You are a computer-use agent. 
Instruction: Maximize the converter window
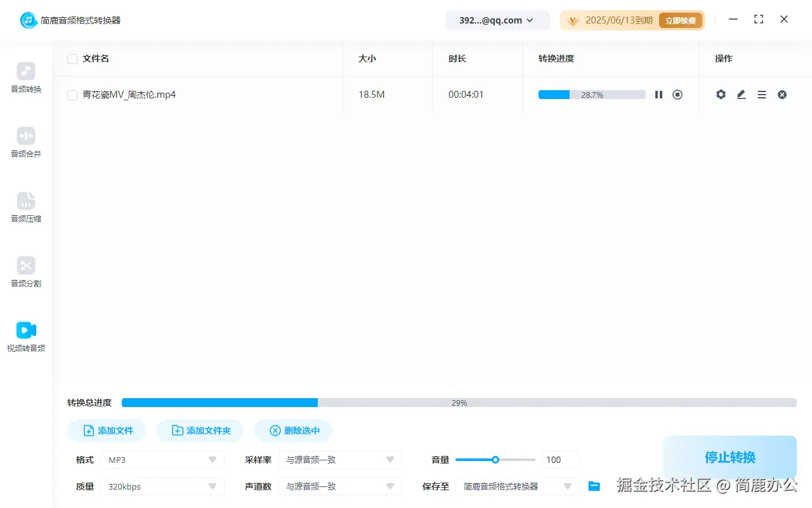point(759,20)
